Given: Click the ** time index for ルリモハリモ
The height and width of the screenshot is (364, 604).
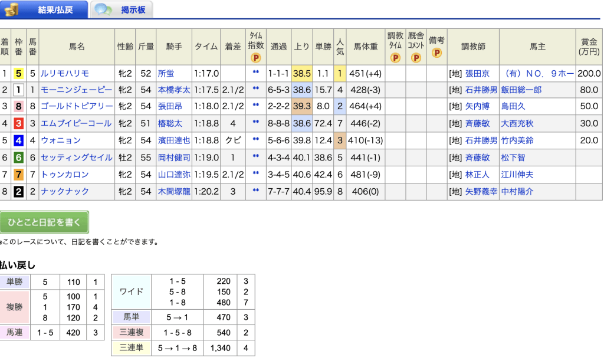Looking at the screenshot, I should 256,73.
